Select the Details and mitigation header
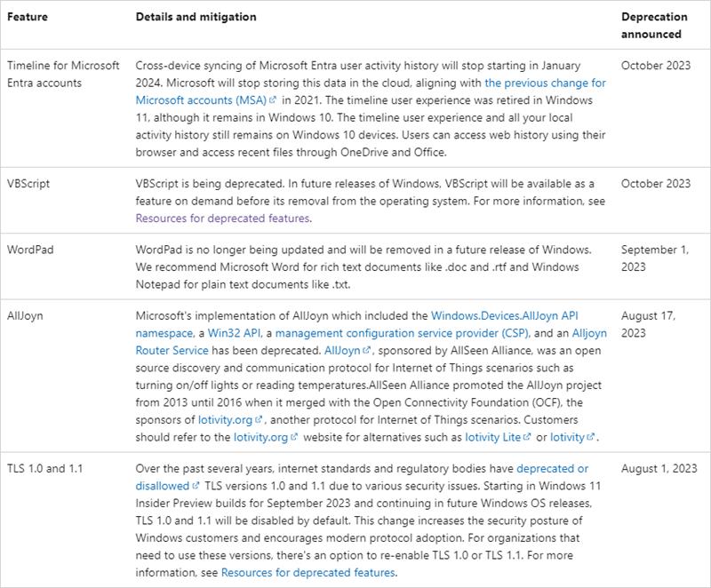This screenshot has height=588, width=711. 196,17
